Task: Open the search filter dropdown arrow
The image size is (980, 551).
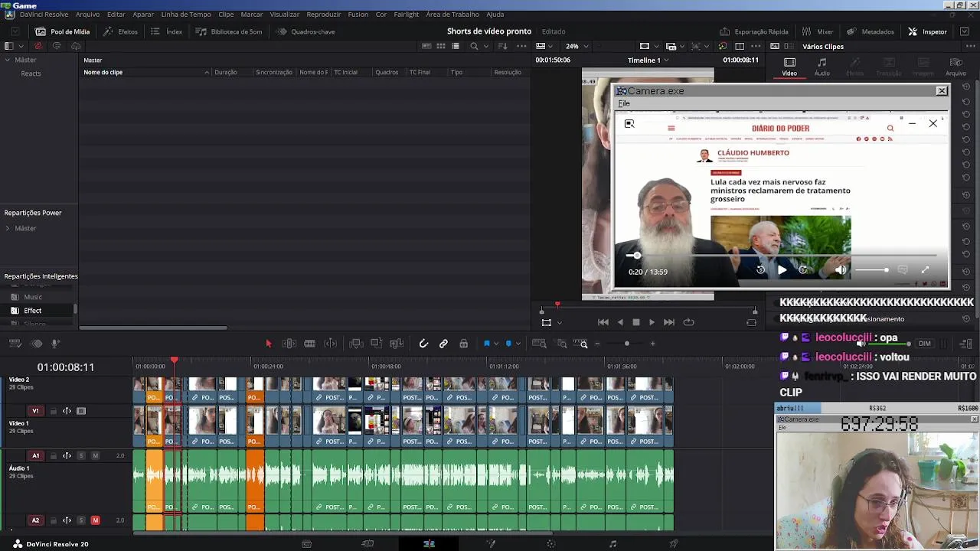Action: point(486,47)
